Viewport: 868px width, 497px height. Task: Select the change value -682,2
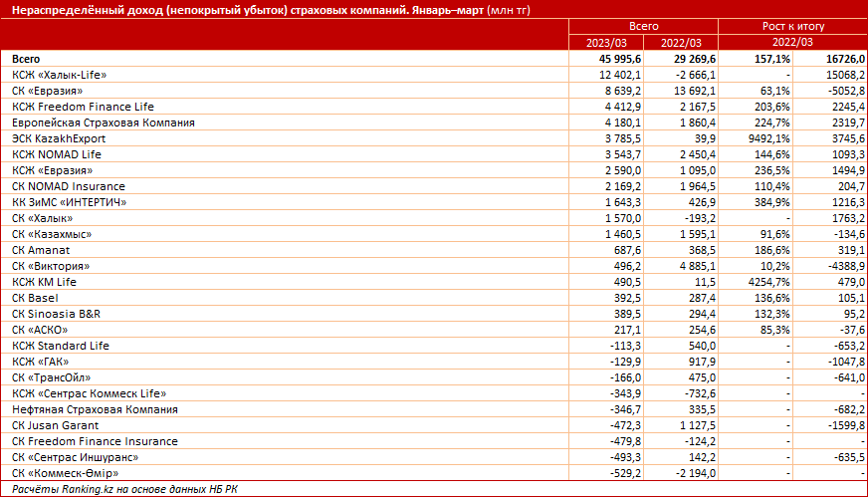point(849,410)
